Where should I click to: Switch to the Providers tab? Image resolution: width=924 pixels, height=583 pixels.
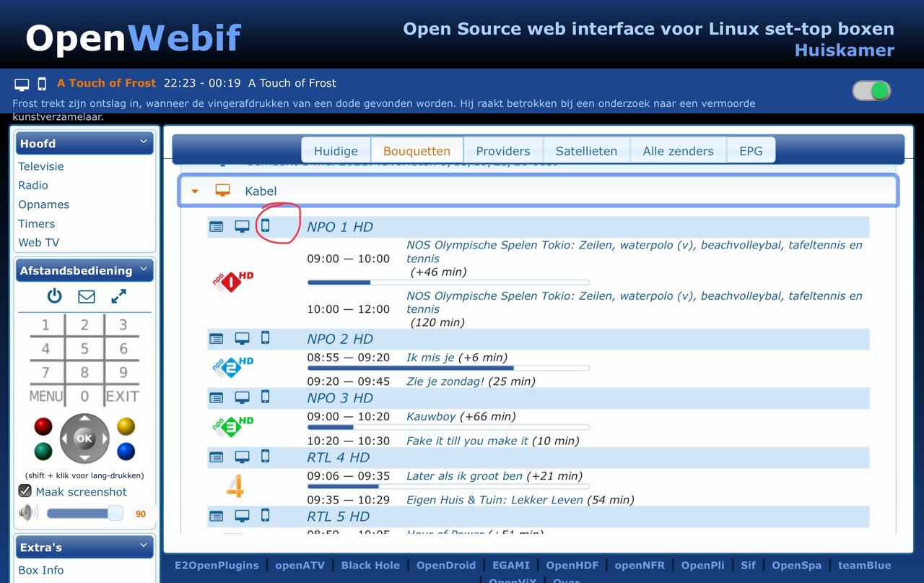click(502, 151)
